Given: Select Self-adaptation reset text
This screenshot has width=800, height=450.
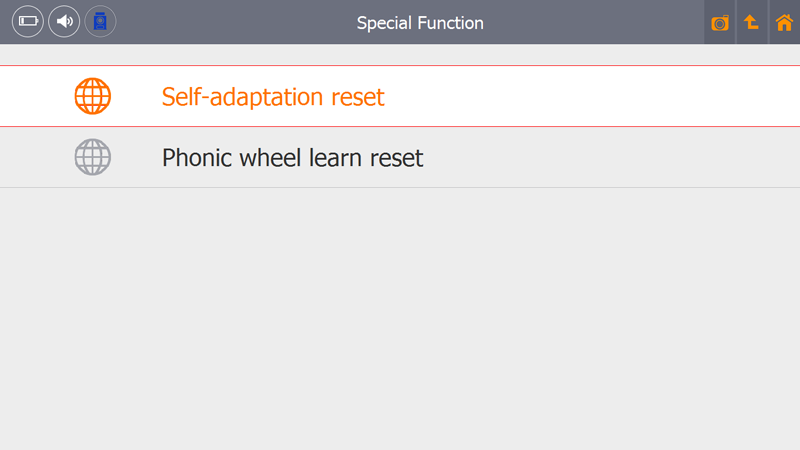Looking at the screenshot, I should pos(273,96).
